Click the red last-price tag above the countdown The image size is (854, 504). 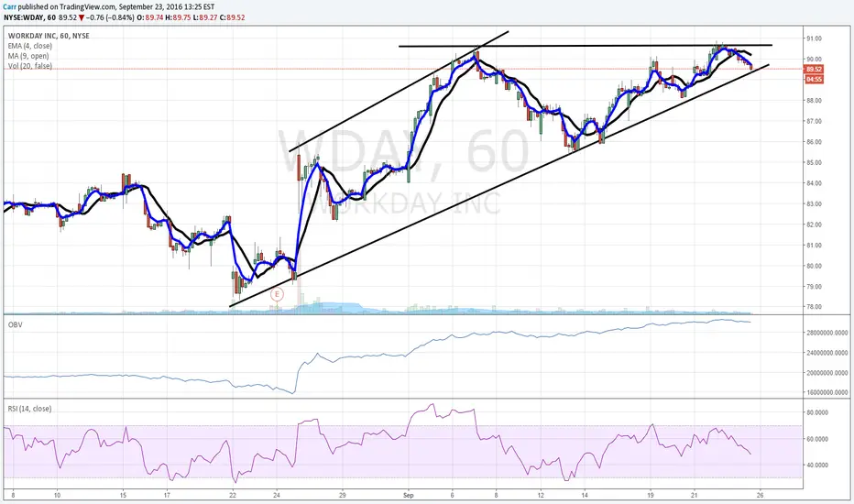coord(814,70)
